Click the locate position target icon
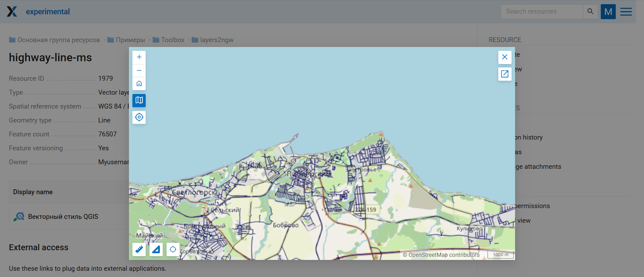The height and width of the screenshot is (277, 644). click(139, 117)
